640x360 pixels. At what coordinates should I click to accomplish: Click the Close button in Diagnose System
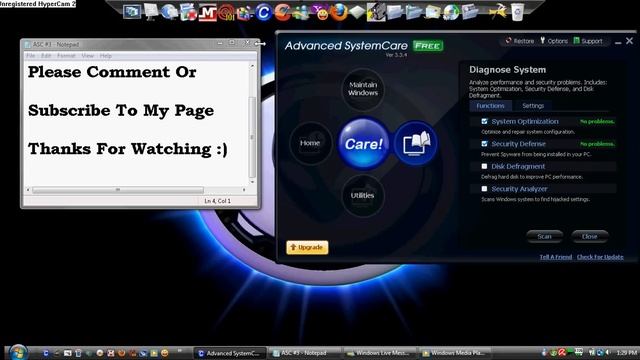point(589,236)
